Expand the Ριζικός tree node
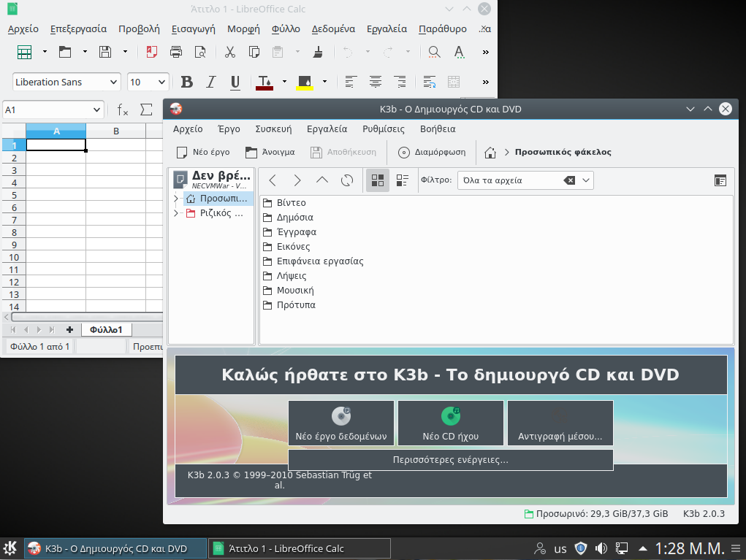Screen dimensions: 746x560 click(x=176, y=213)
